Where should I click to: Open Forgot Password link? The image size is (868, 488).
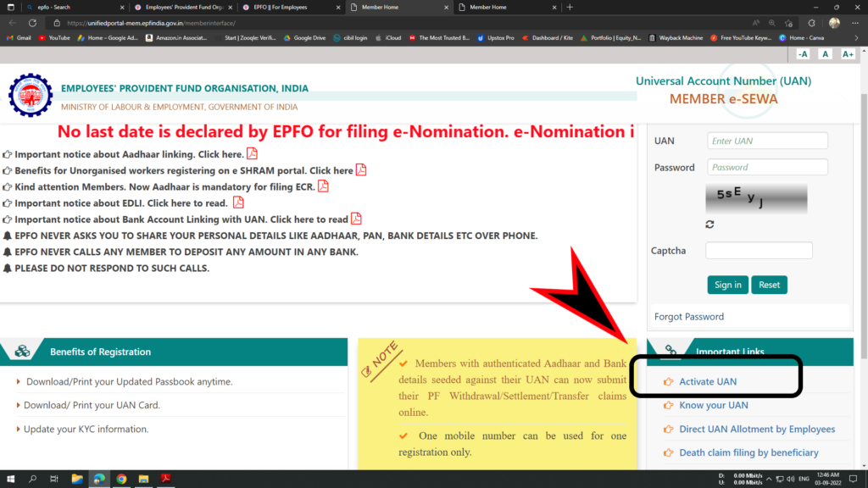[688, 317]
